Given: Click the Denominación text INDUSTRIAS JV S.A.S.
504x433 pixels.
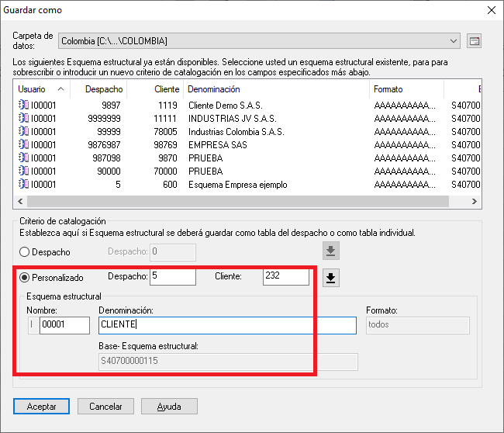Looking at the screenshot, I should pos(233,119).
